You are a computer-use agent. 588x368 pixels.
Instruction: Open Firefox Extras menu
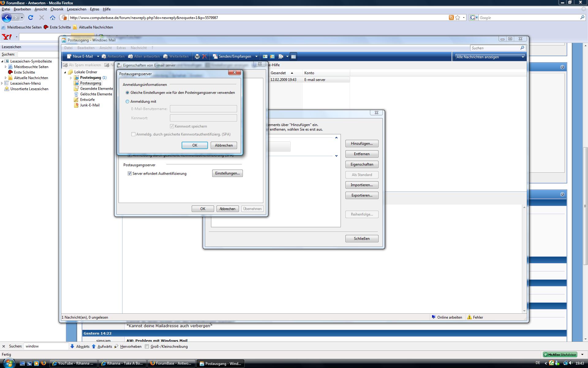(94, 9)
